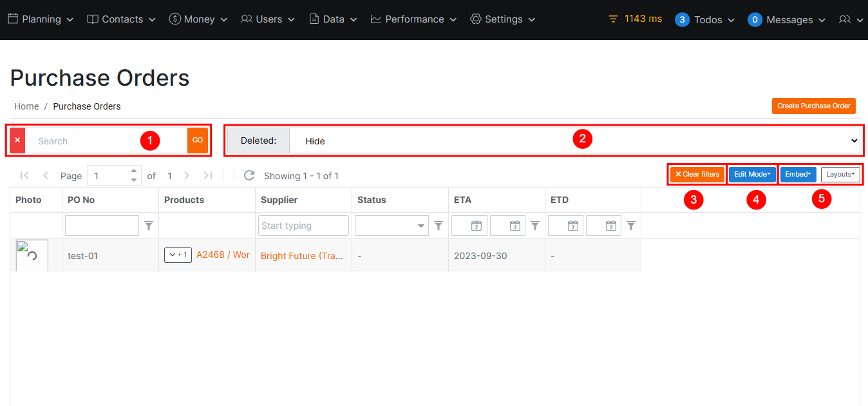
Task: Open the Planning menu
Action: 40,19
